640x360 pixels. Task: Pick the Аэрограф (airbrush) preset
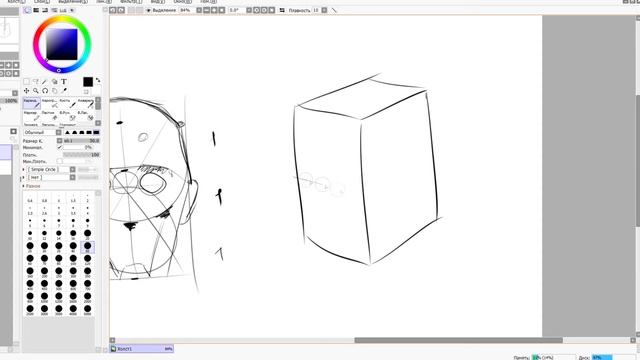[49, 103]
